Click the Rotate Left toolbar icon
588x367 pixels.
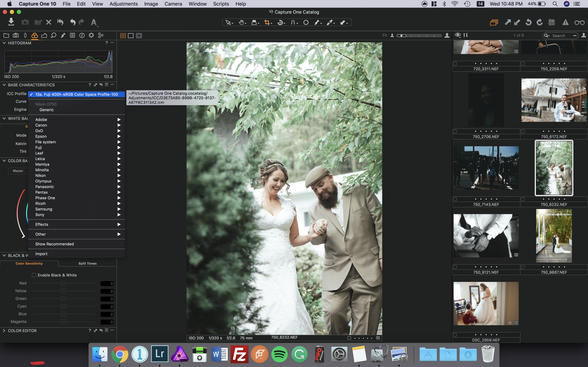(528, 22)
